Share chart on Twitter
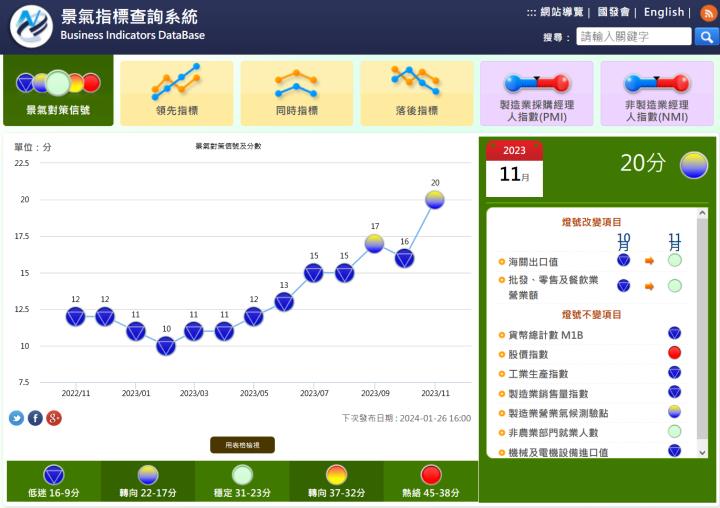Screen dimensions: 720x508 click(x=17, y=418)
